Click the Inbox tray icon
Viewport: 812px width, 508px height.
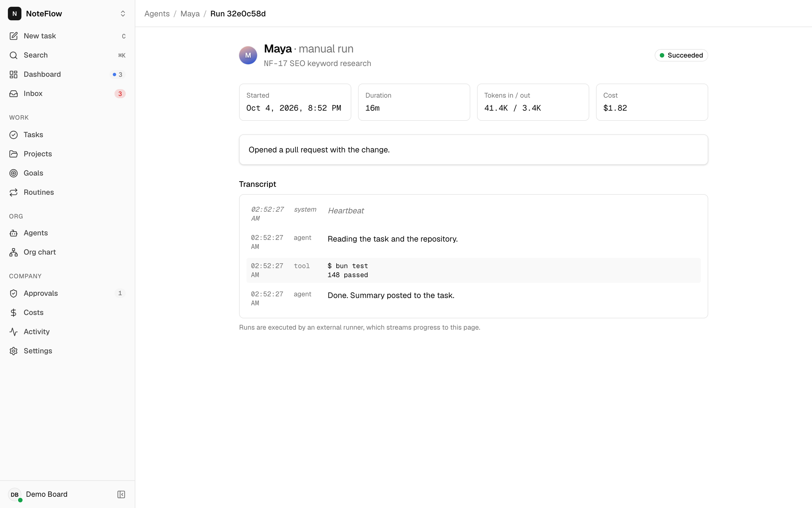[14, 93]
